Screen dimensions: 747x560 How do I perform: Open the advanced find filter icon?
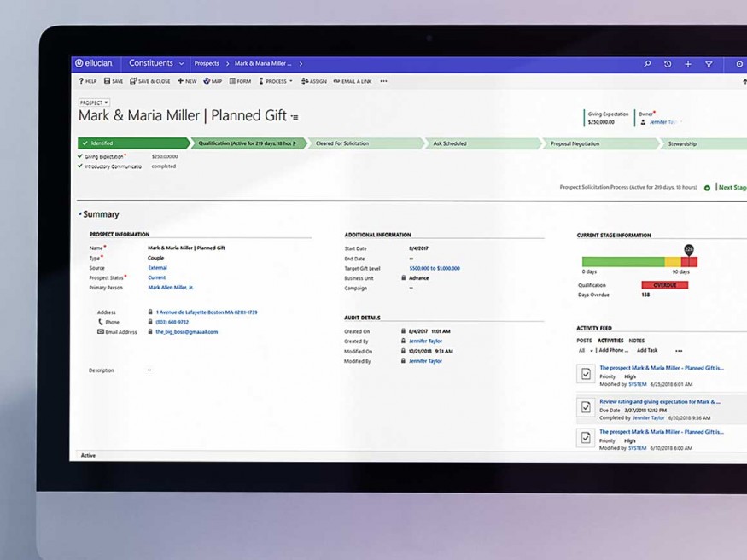tap(709, 64)
